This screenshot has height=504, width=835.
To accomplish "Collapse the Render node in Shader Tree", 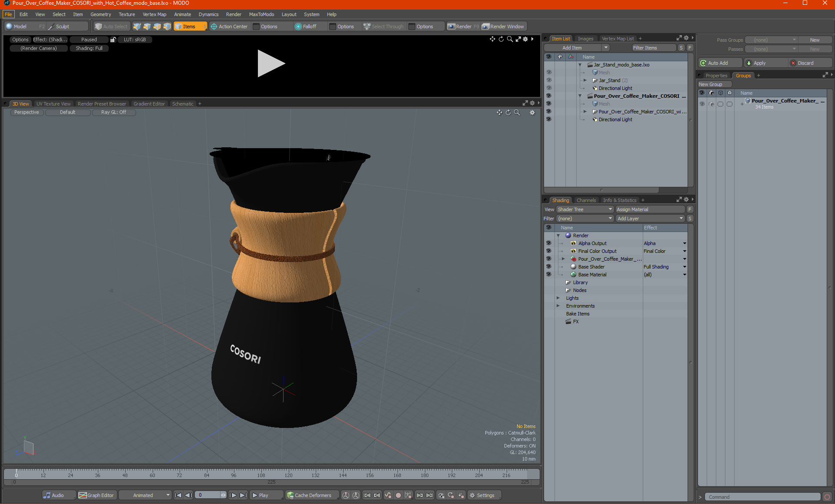I will (558, 235).
